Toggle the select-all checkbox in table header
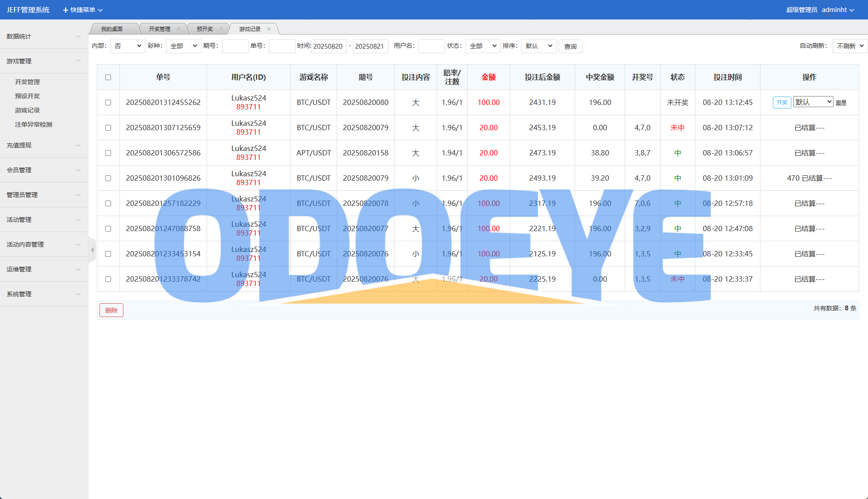Screen dimensions: 868x499 (108, 77)
